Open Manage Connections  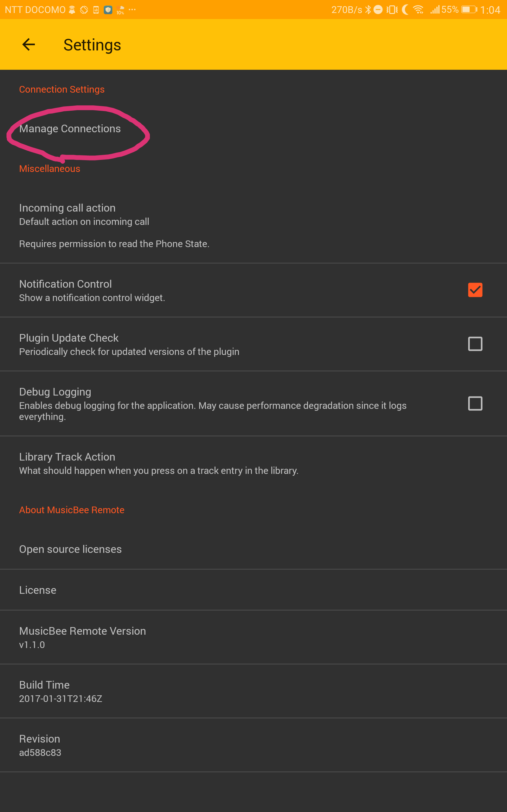pos(253,129)
